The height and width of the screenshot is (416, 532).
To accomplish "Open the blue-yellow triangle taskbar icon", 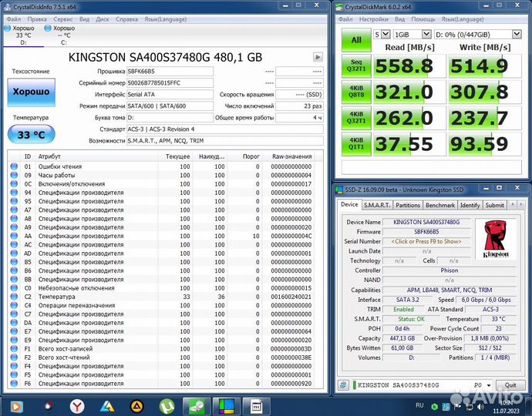I will coord(107,406).
